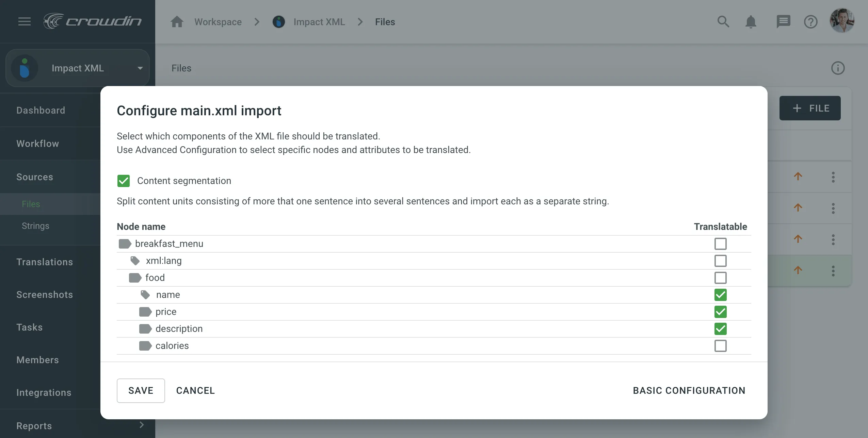Expand the breakfast_menu node

coord(124,243)
